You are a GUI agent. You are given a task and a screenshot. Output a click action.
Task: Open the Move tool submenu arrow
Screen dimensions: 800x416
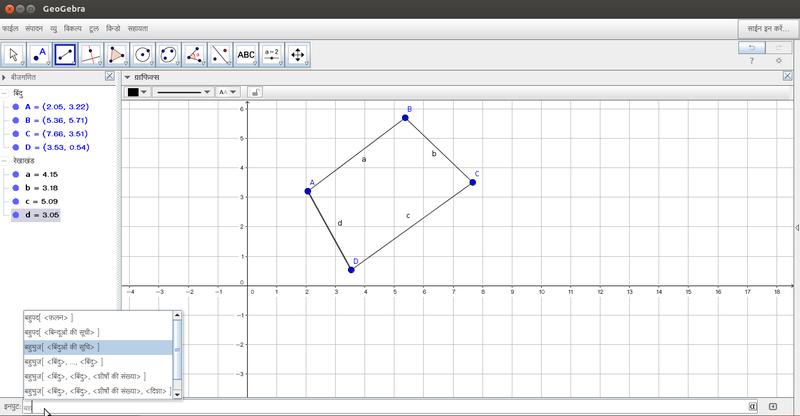tap(23, 63)
